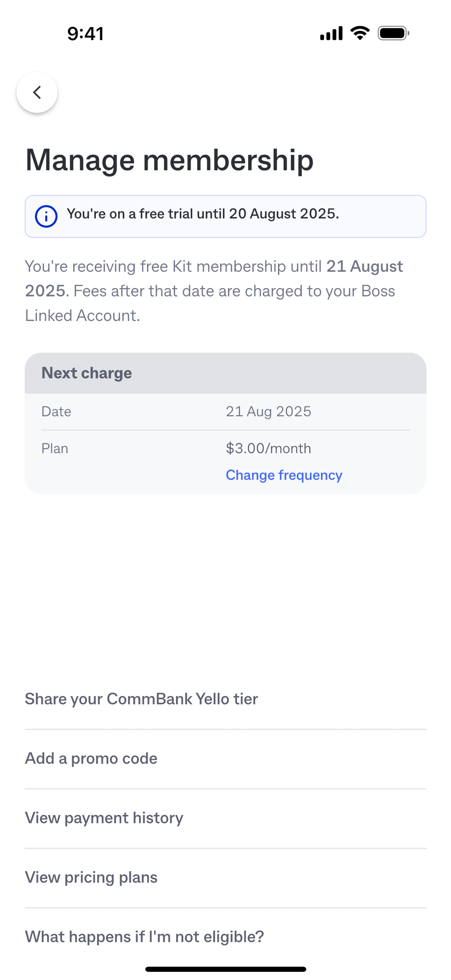Screen dimensions: 451x980
Task: Tap the battery indicator icon
Action: (393, 33)
